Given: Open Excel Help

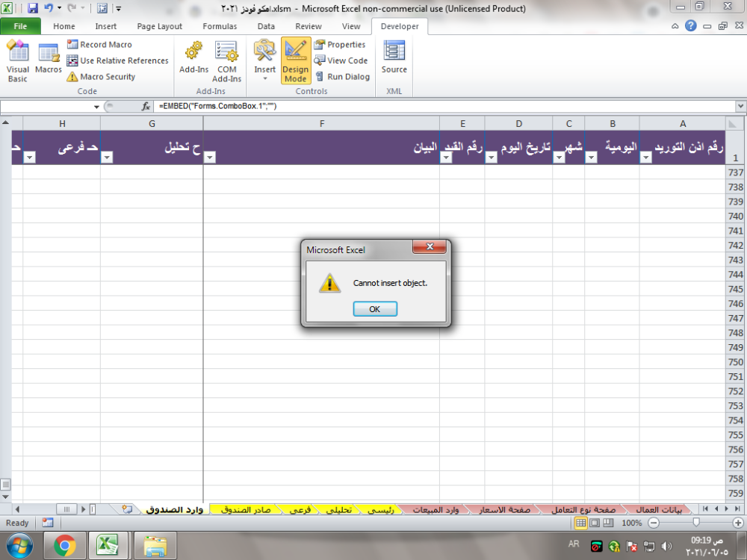Looking at the screenshot, I should [690, 25].
